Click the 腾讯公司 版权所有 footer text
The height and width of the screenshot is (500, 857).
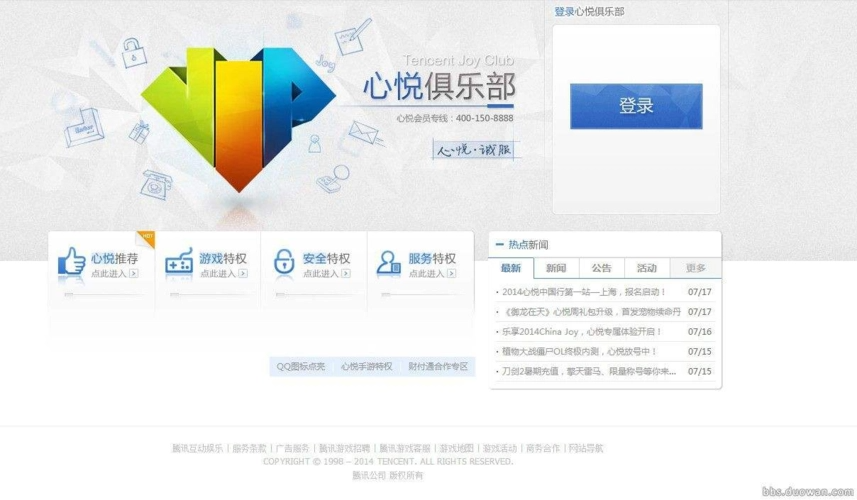coord(388,475)
